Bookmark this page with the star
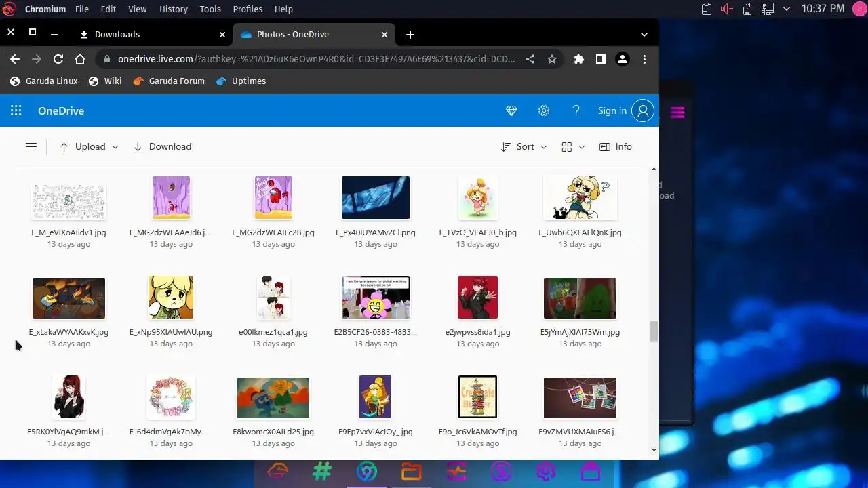Image resolution: width=868 pixels, height=488 pixels. click(552, 59)
